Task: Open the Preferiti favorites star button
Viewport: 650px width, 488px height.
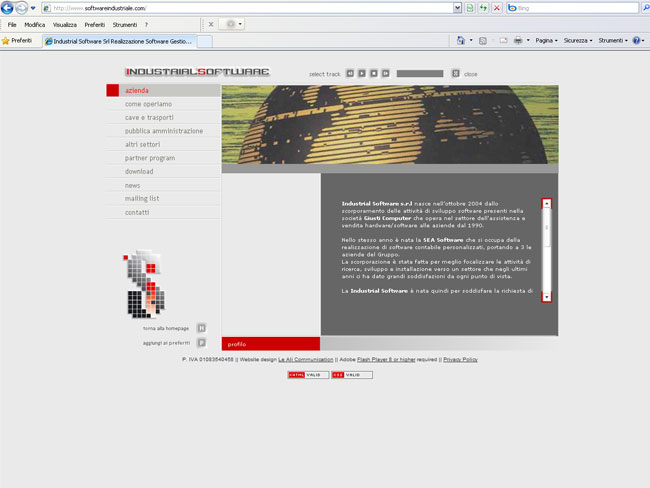Action: pos(17,41)
